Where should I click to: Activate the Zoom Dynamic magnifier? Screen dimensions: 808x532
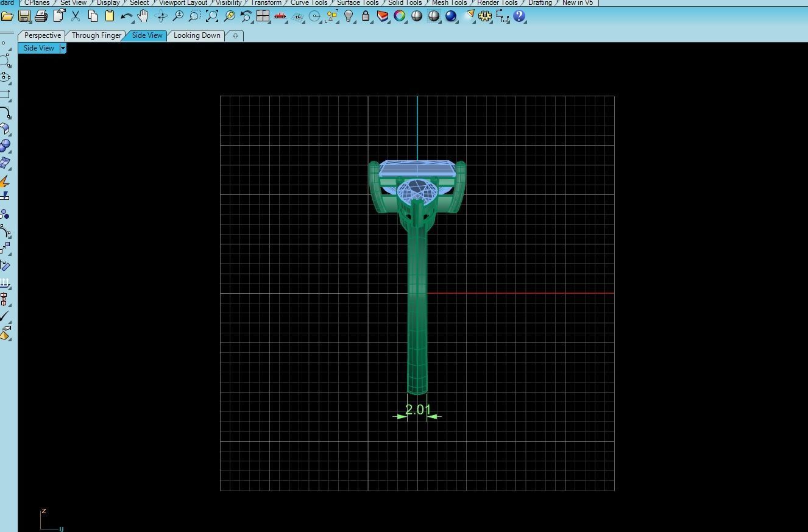coord(178,16)
